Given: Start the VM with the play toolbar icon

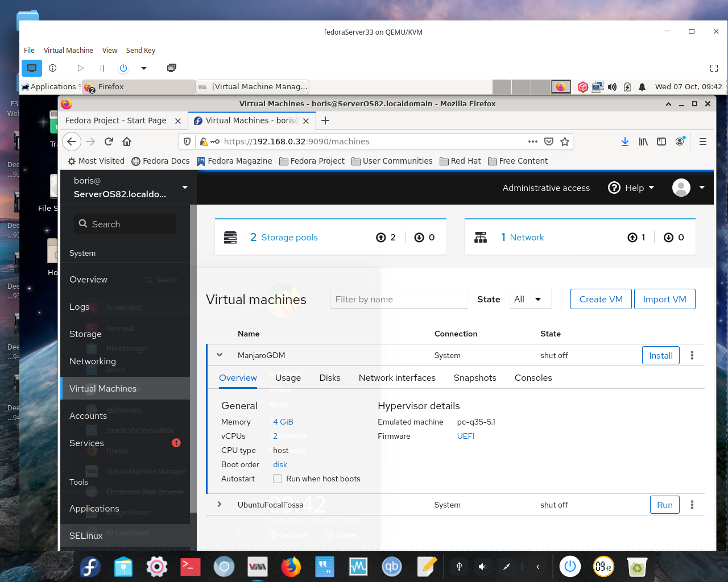Looking at the screenshot, I should (81, 68).
